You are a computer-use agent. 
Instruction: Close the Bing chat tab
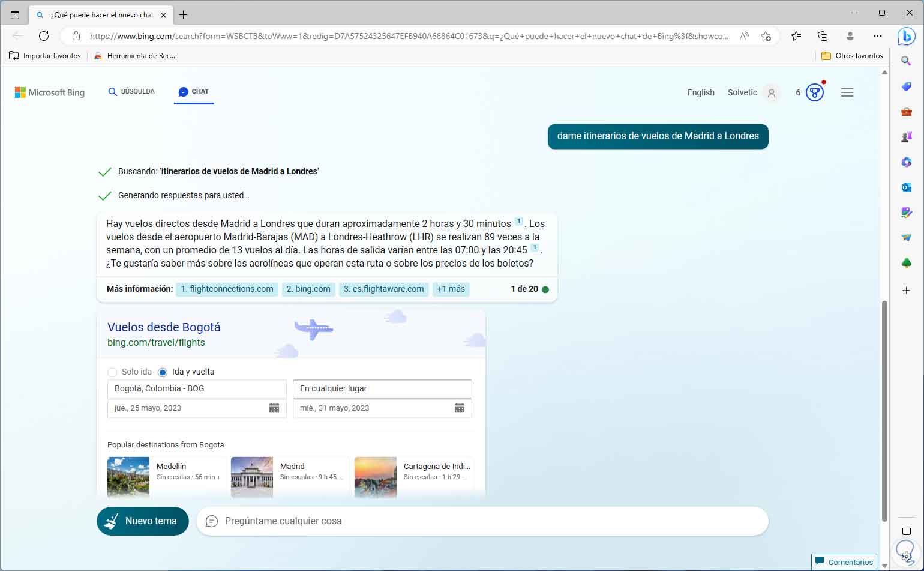(163, 15)
